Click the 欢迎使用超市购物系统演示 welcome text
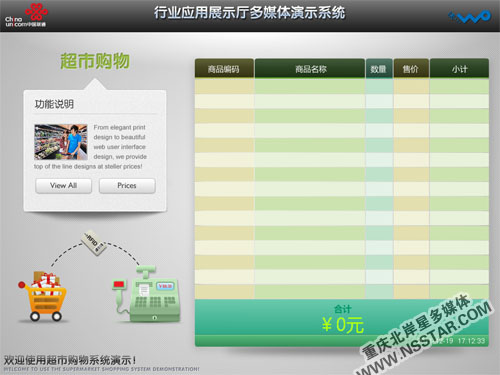The height and width of the screenshot is (375, 500). tap(70, 360)
